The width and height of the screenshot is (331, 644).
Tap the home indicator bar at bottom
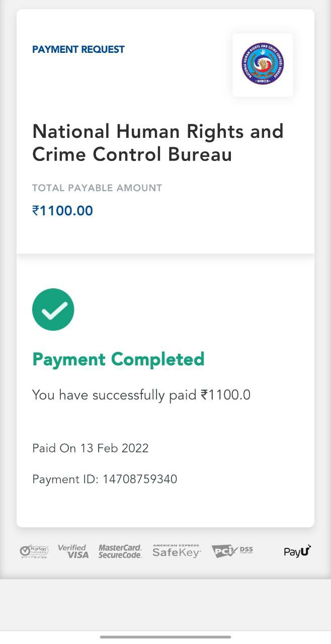[x=165, y=637]
